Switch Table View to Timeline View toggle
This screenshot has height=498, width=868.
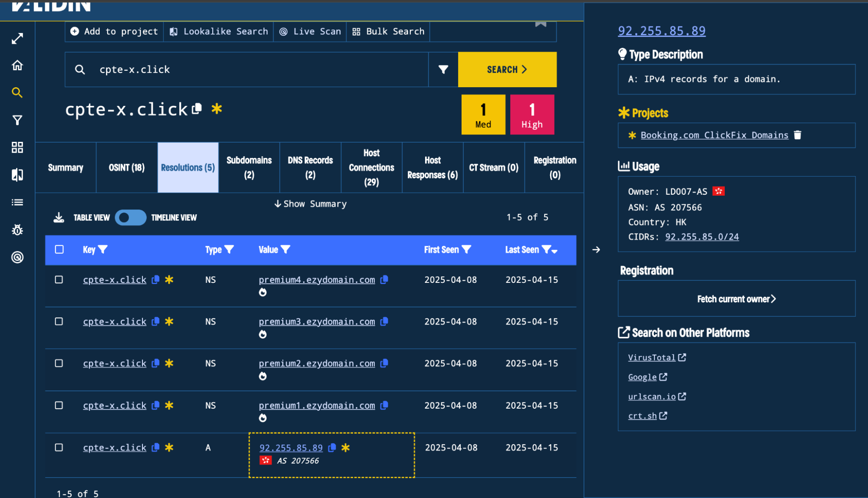(130, 218)
